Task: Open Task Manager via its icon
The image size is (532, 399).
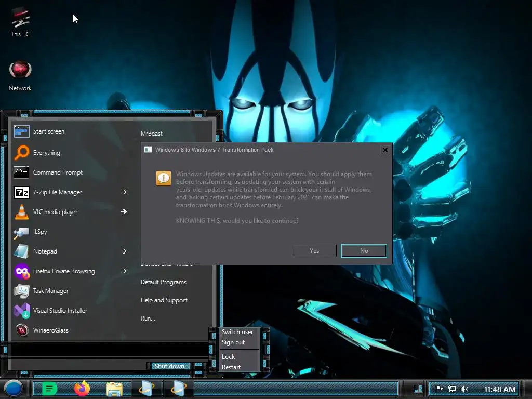Action: pos(22,291)
